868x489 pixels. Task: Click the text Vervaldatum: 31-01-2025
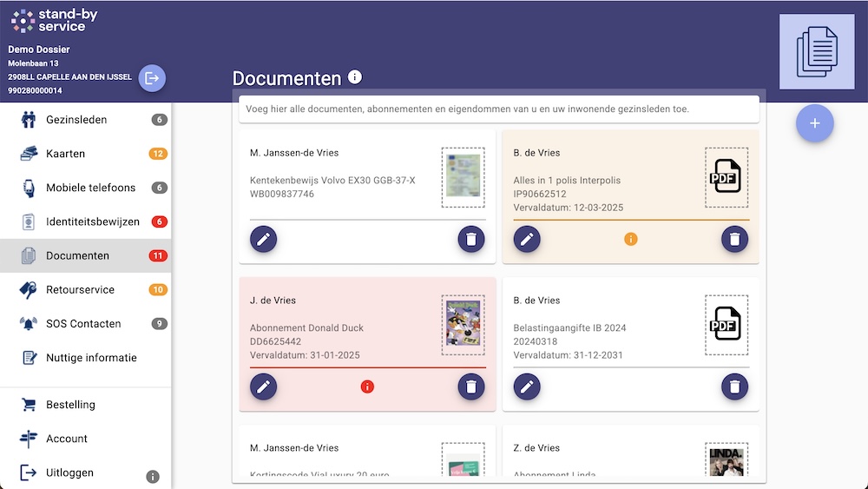point(305,355)
